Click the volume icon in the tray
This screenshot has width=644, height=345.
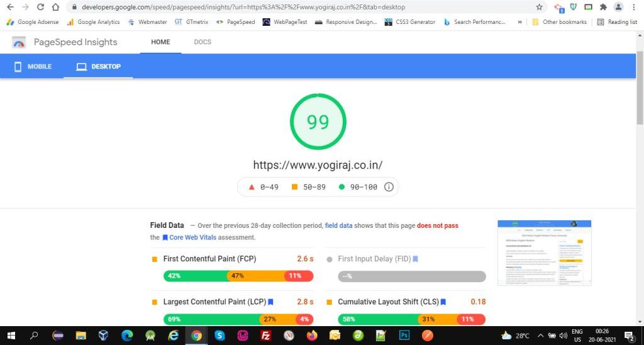click(x=563, y=336)
